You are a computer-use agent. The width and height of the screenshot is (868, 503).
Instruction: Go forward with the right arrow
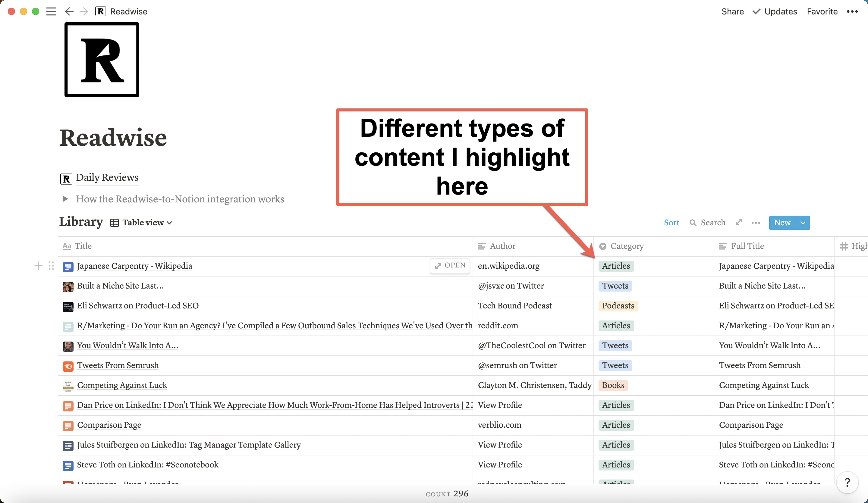point(84,11)
